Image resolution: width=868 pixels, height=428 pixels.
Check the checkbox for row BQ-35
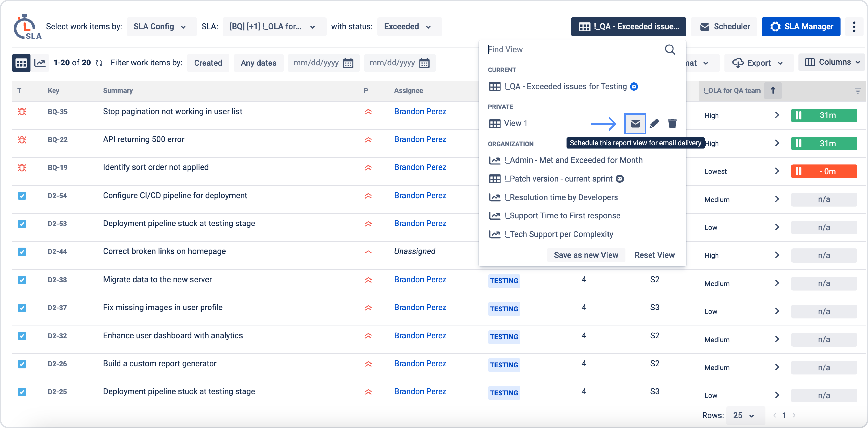click(22, 112)
